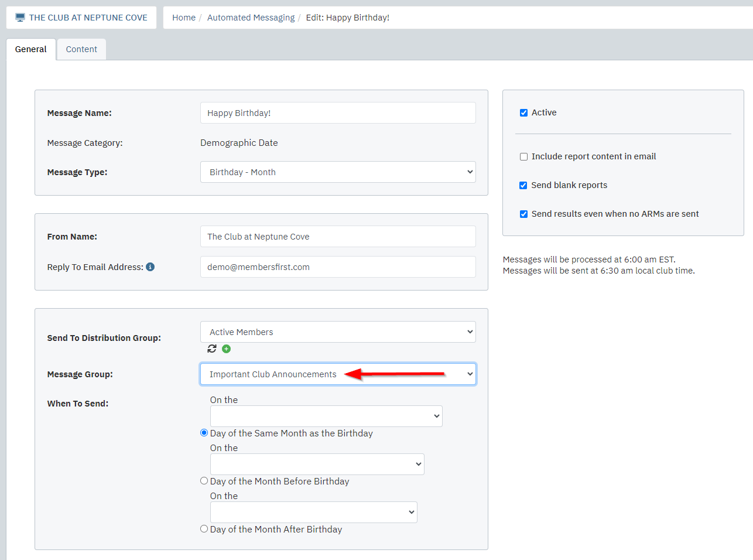Open day dropdown for Month After Birthday
This screenshot has width=753, height=560.
pos(313,513)
